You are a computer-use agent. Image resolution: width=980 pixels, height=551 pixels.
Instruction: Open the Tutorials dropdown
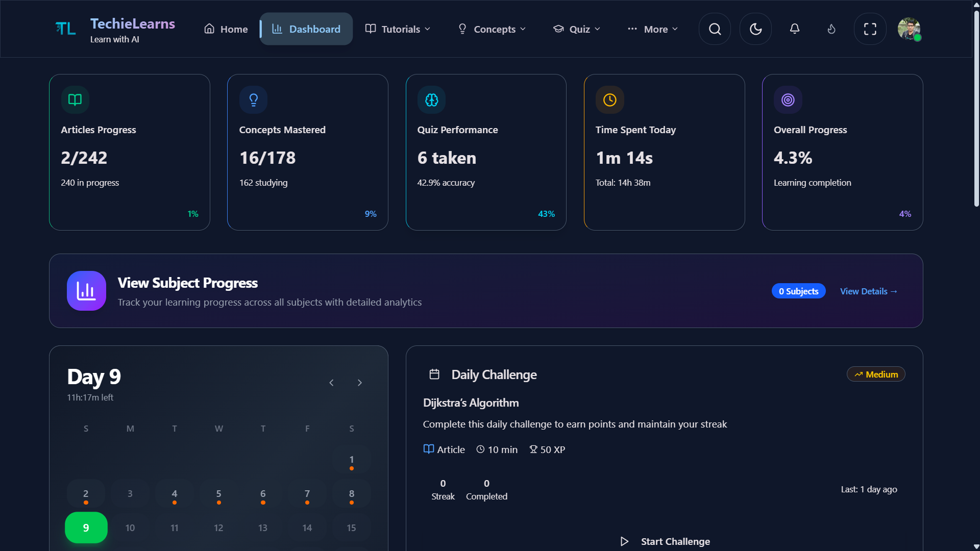[x=398, y=29]
